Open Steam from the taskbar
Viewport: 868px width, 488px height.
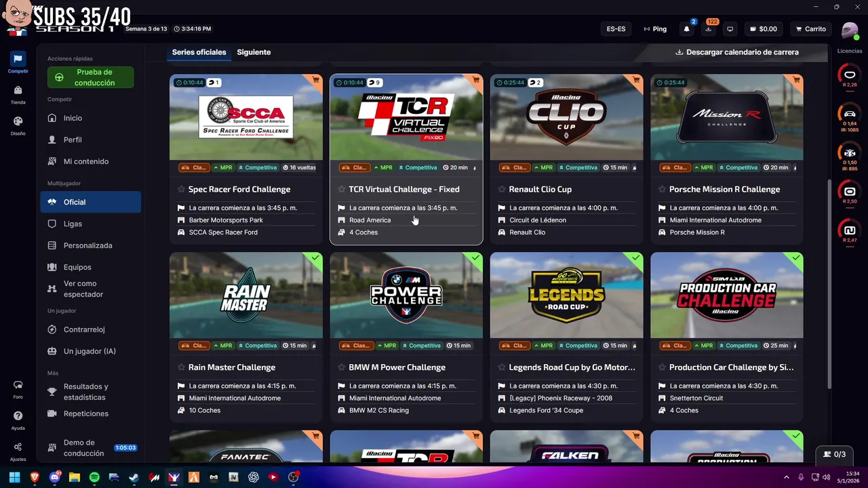click(x=134, y=477)
